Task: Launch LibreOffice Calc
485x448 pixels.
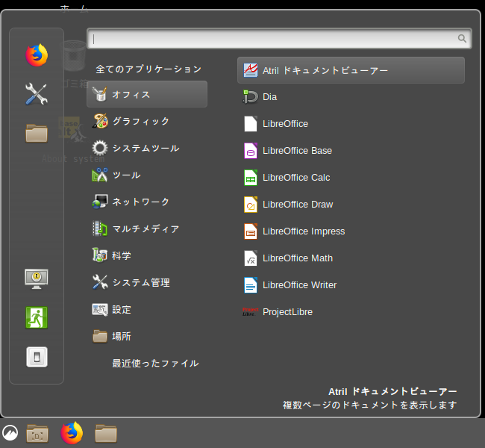Action: point(351,178)
